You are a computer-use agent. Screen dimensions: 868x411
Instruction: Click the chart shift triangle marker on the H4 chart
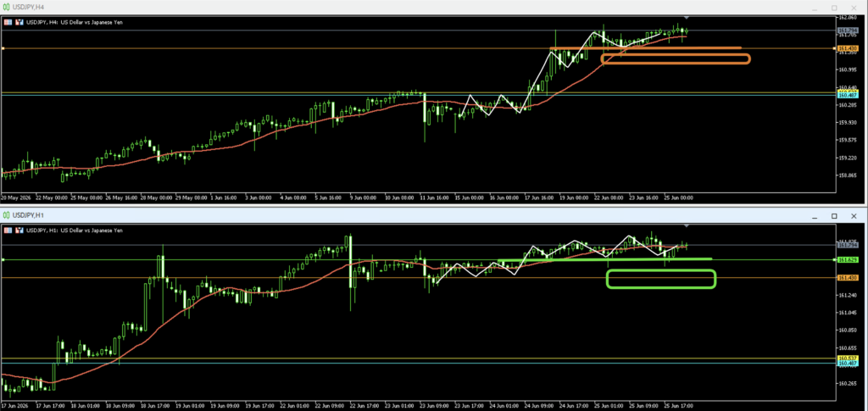(687, 19)
